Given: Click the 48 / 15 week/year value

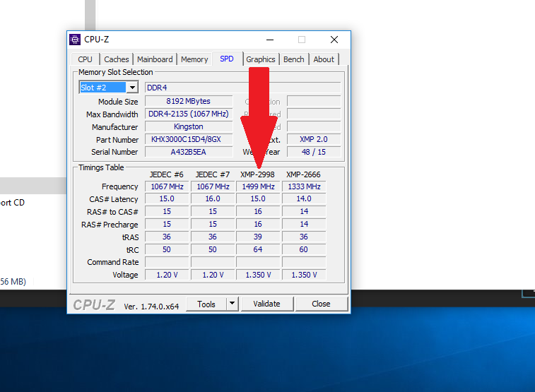Looking at the screenshot, I should click(x=314, y=152).
